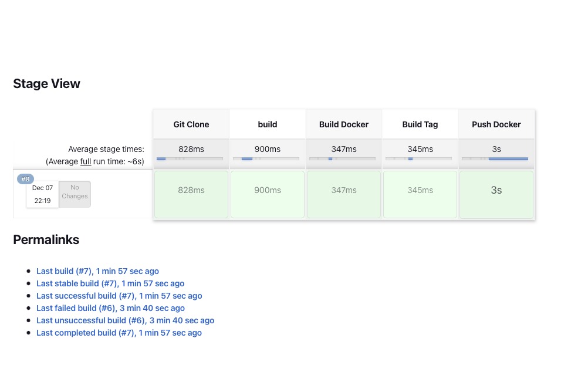Click the Build Docker average time progress bar
Screen dimensions: 588x372
[342, 159]
